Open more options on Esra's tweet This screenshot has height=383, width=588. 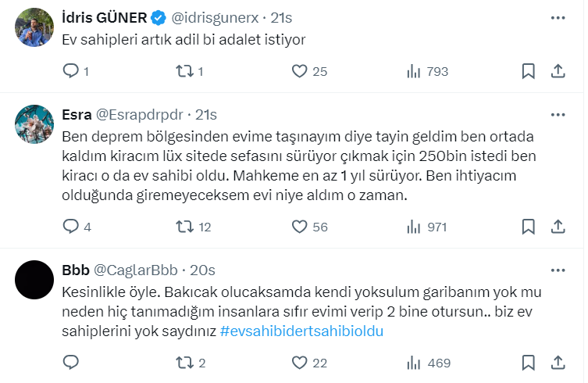tap(558, 114)
